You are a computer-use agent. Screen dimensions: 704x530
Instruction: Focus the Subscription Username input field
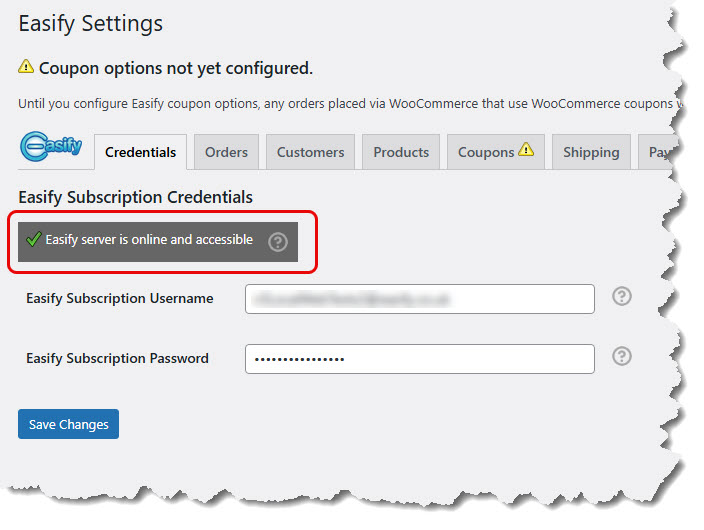(x=419, y=298)
